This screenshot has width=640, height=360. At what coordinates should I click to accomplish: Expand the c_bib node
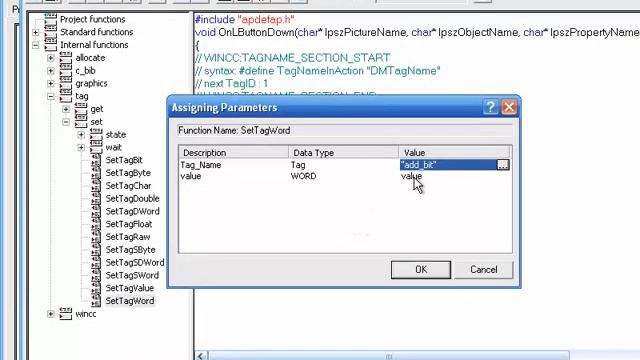[x=51, y=71]
